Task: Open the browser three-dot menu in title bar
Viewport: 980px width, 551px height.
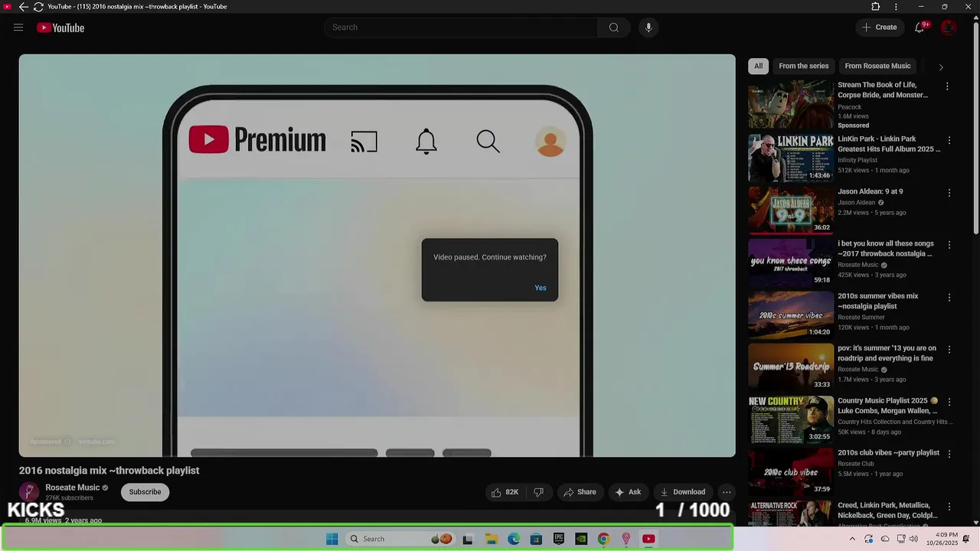Action: coord(896,7)
